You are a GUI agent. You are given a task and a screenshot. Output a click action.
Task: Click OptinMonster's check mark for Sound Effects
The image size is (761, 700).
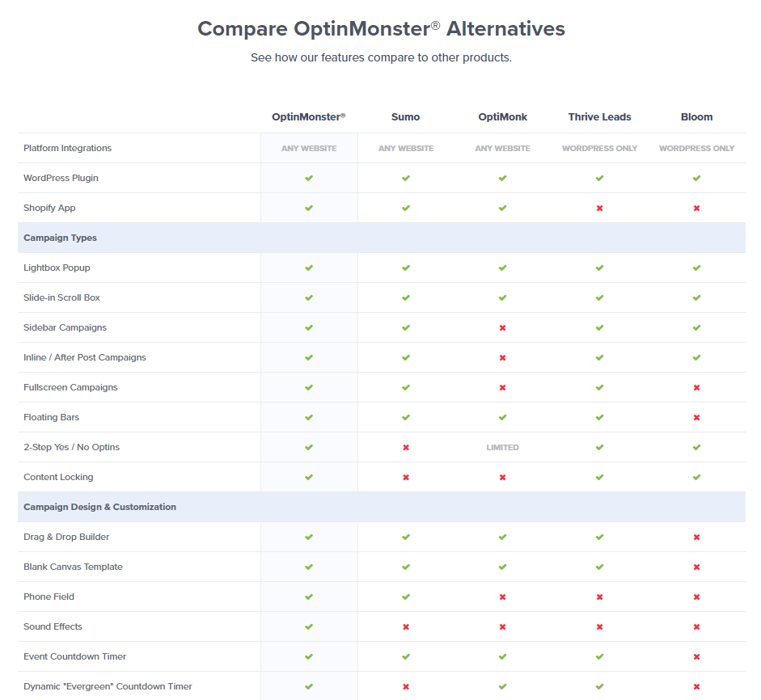point(309,626)
